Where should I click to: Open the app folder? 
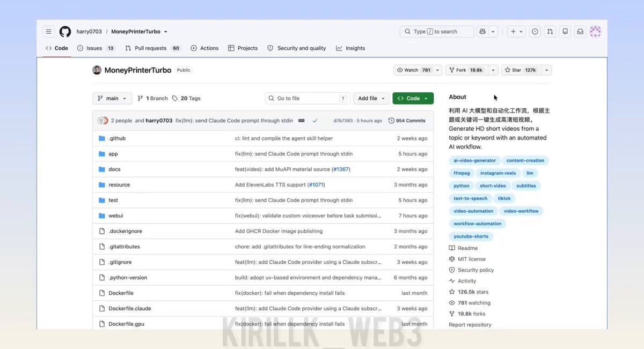(113, 154)
